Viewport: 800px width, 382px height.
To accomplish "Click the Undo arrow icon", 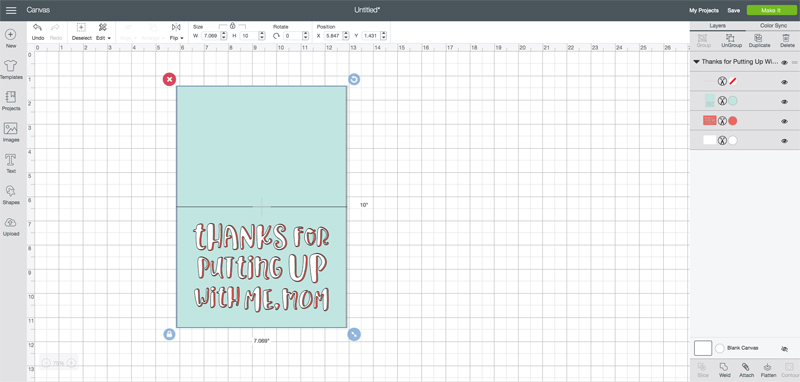I will click(x=37, y=27).
